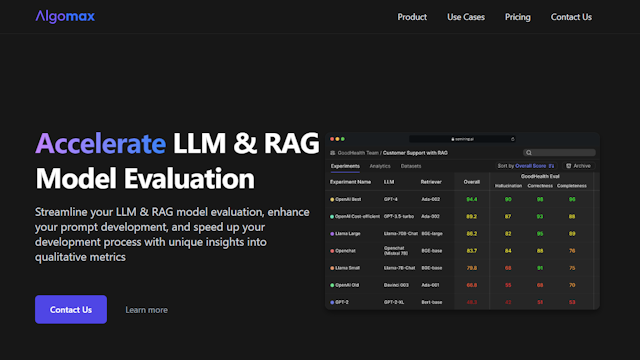Follow the Learn more link
This screenshot has width=640, height=360.
(147, 310)
